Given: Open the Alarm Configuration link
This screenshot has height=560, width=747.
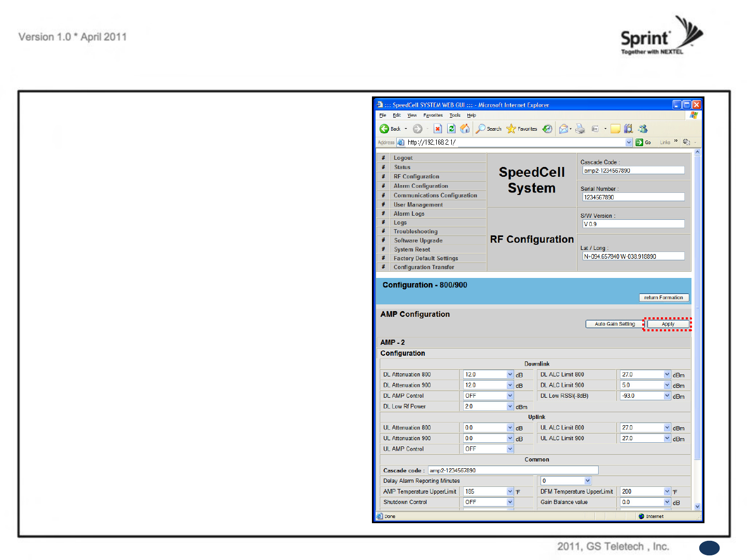Looking at the screenshot, I should pos(421,186).
